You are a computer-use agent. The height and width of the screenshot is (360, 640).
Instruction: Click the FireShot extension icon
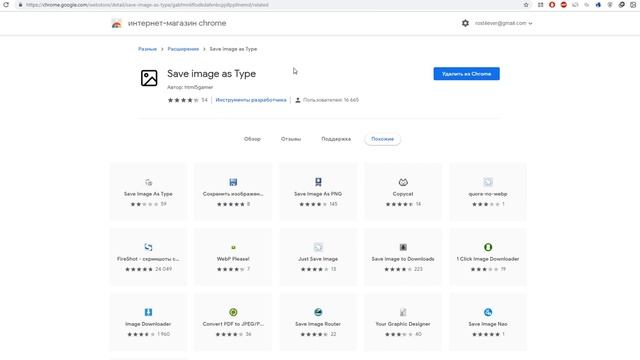click(148, 247)
